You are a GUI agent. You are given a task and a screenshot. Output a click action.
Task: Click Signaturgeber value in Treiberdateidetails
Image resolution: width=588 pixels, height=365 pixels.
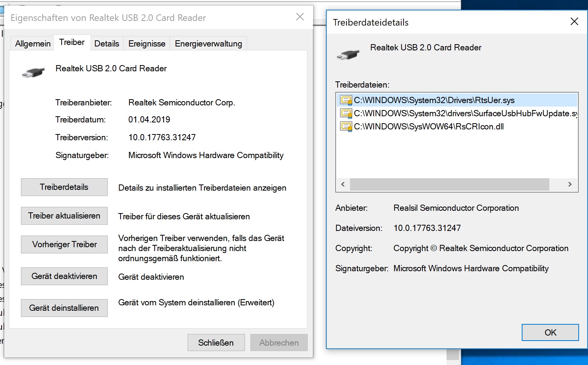click(471, 269)
